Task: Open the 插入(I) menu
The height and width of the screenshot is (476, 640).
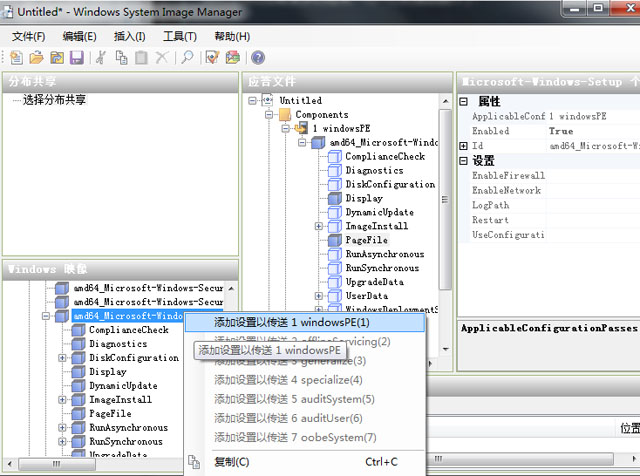Action: coord(129,37)
